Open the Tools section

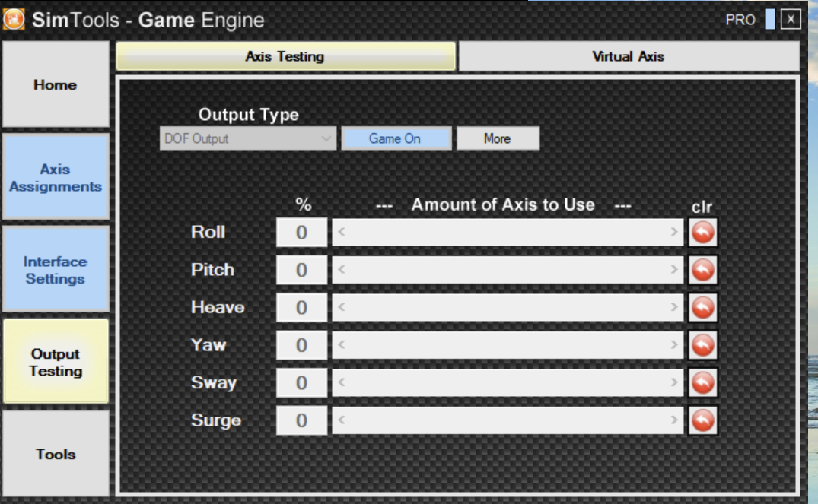(56, 454)
